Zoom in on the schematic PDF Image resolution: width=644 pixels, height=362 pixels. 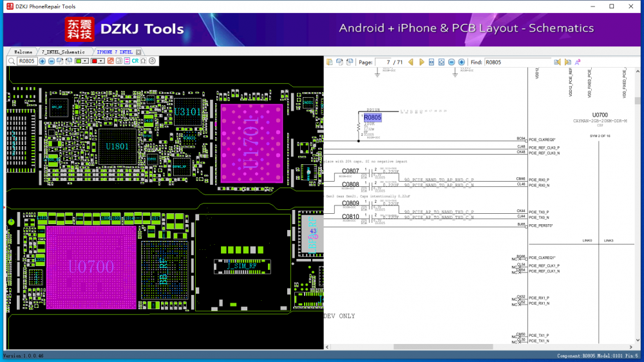(461, 62)
